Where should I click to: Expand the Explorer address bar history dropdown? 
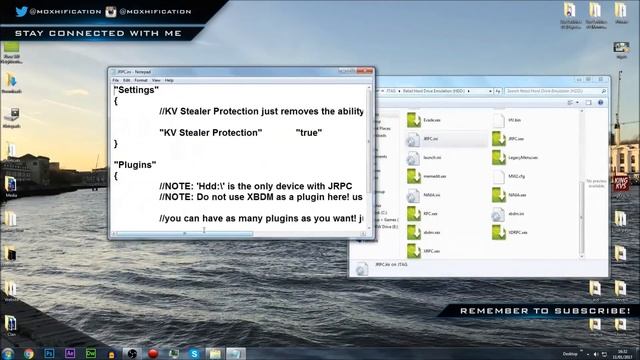(490, 91)
